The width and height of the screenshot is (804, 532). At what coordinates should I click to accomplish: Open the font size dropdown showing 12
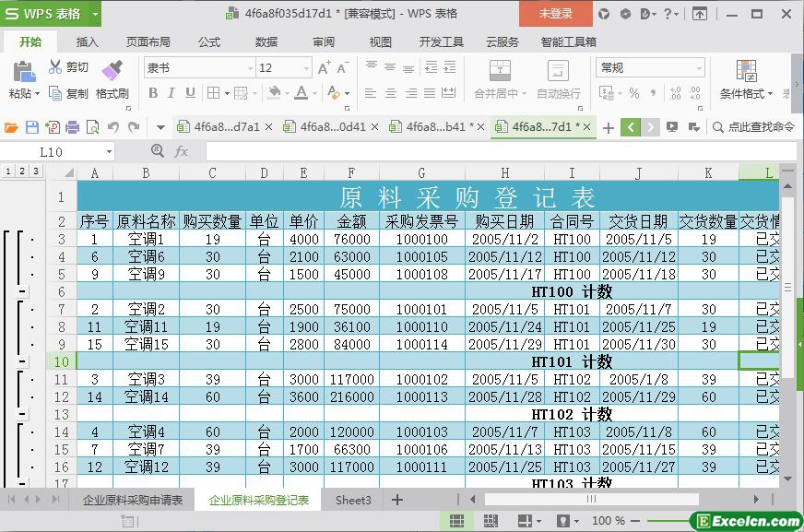(x=307, y=68)
